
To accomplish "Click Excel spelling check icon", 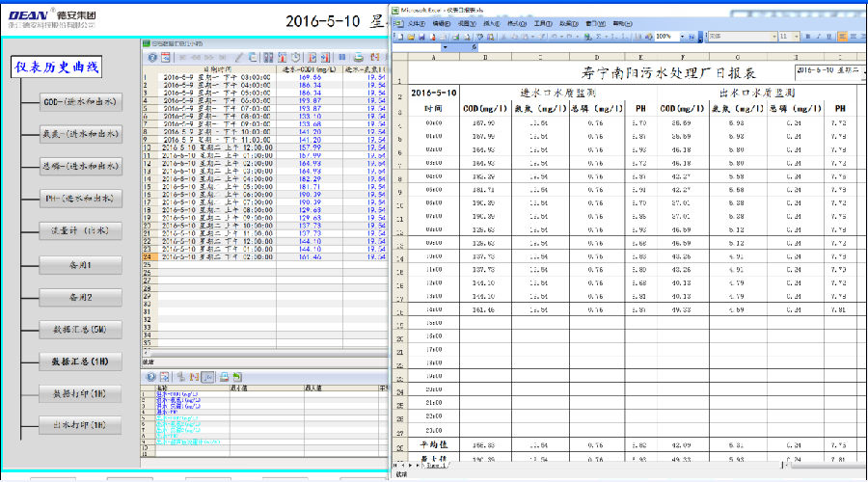I will coord(479,37).
